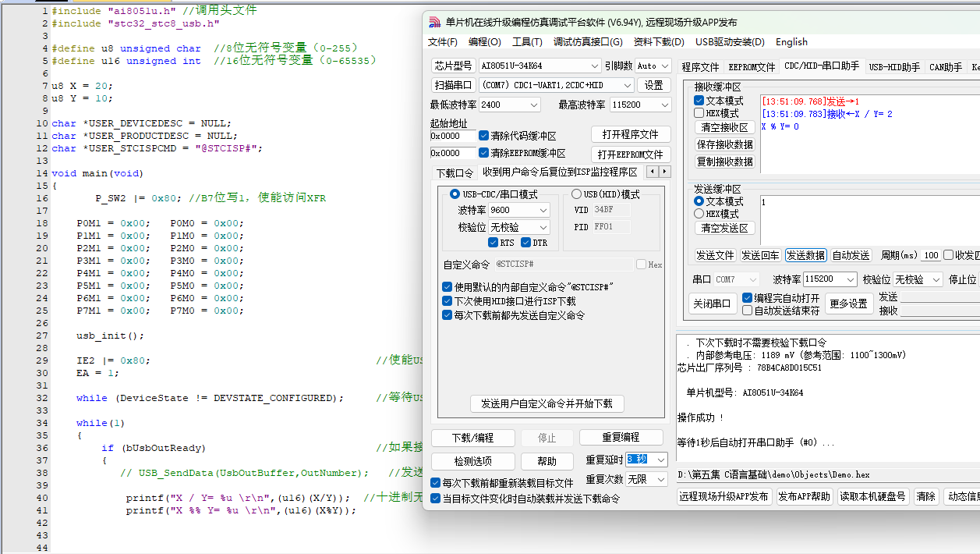Click the 芯片型号 button
Image resolution: width=980 pixels, height=554 pixels.
453,66
